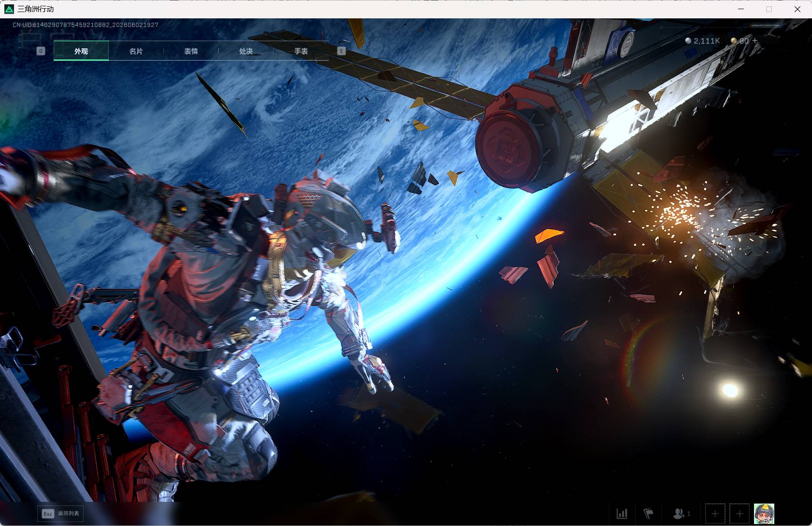Click the E key next-tab icon
This screenshot has height=526, width=812.
(x=341, y=51)
